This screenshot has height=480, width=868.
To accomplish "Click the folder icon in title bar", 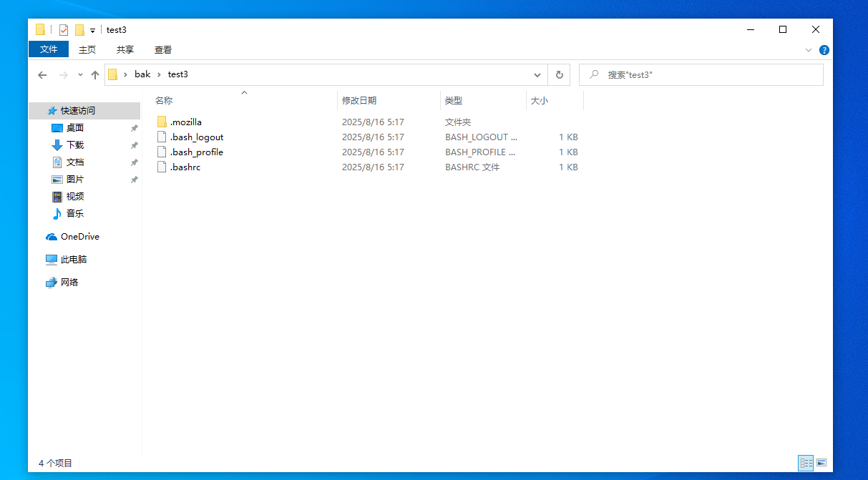I will point(40,29).
